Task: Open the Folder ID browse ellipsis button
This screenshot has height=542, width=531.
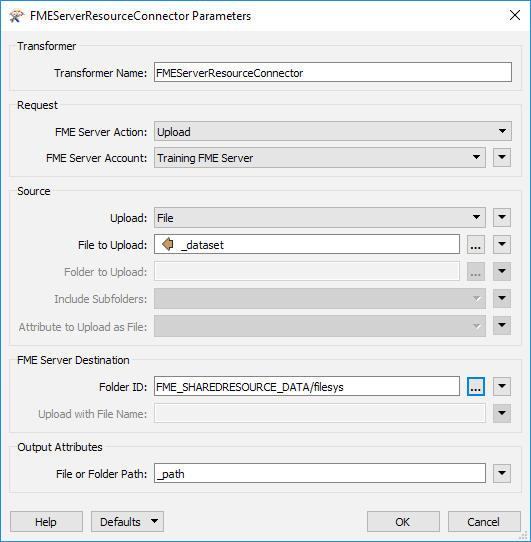Action: click(x=476, y=386)
